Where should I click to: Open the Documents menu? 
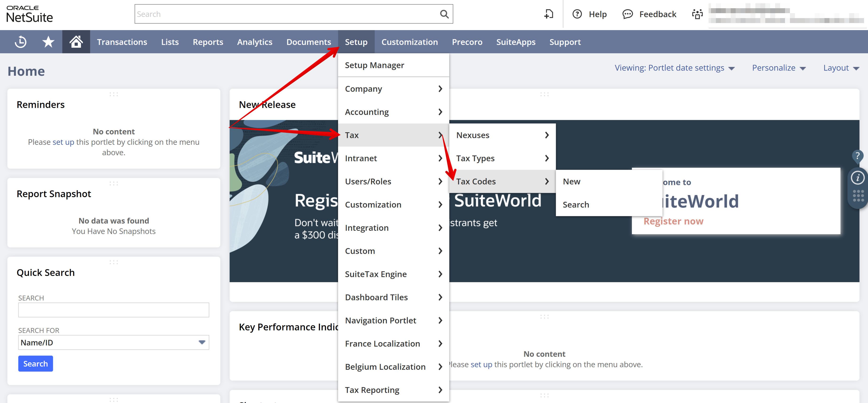(x=309, y=42)
